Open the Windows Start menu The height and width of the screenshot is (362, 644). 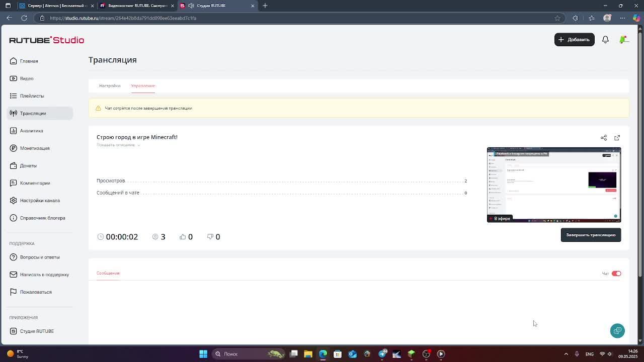pyautogui.click(x=203, y=354)
